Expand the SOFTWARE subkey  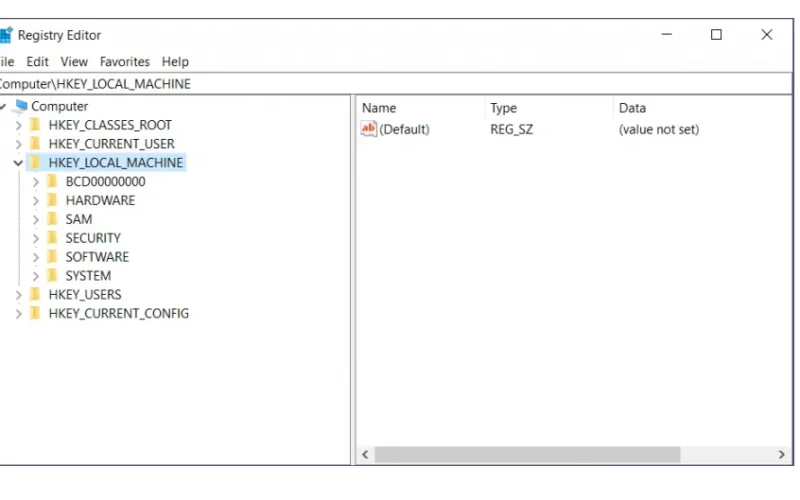pyautogui.click(x=36, y=258)
